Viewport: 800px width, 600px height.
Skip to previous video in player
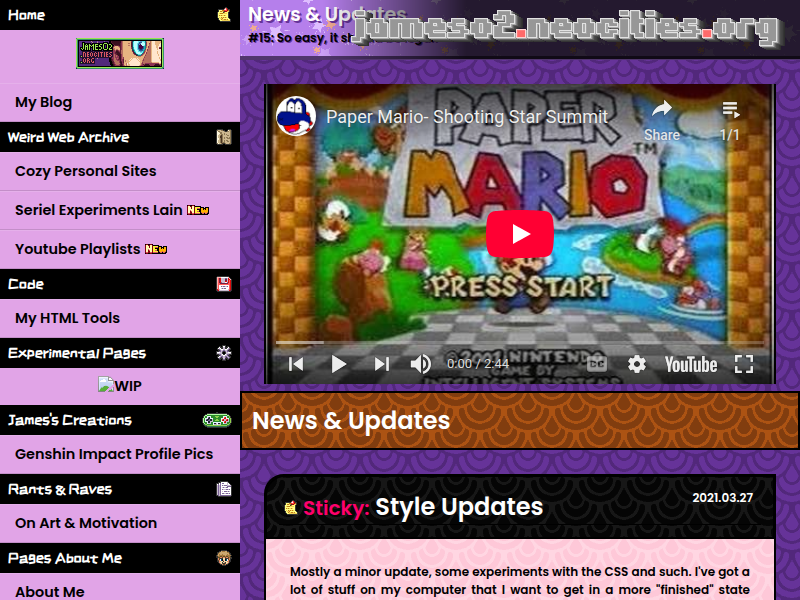tap(296, 364)
